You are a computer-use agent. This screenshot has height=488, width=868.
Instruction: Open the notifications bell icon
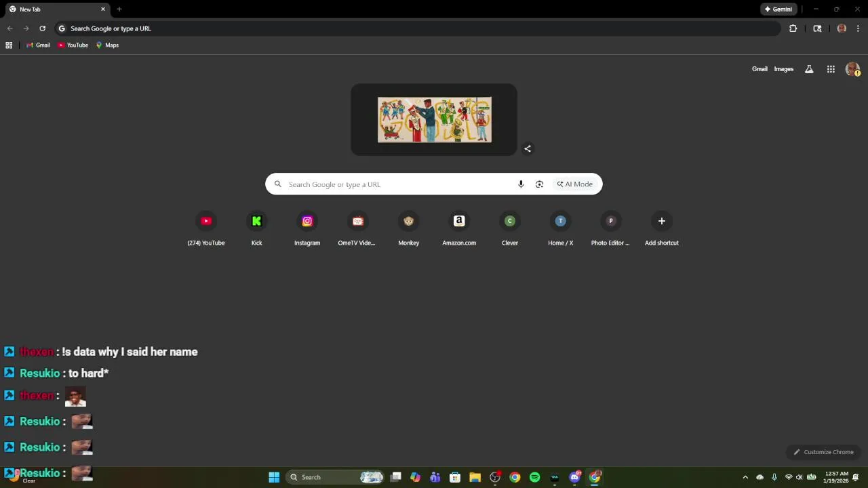click(x=856, y=477)
